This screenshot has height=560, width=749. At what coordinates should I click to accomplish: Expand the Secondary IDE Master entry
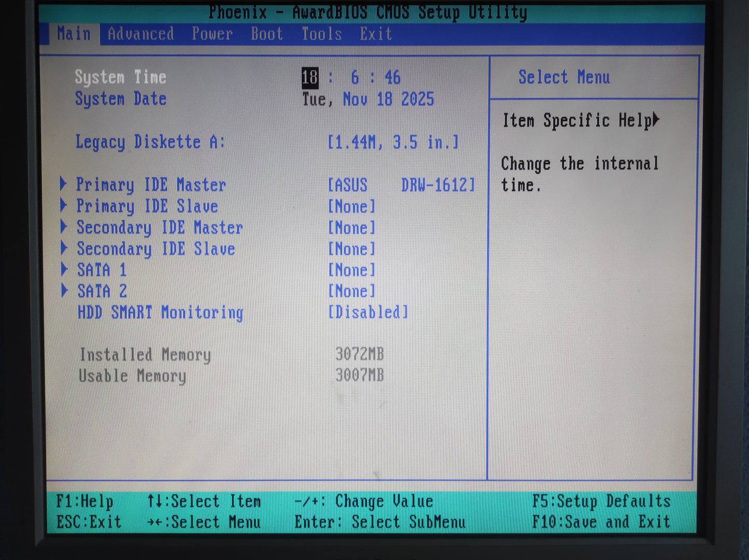159,227
